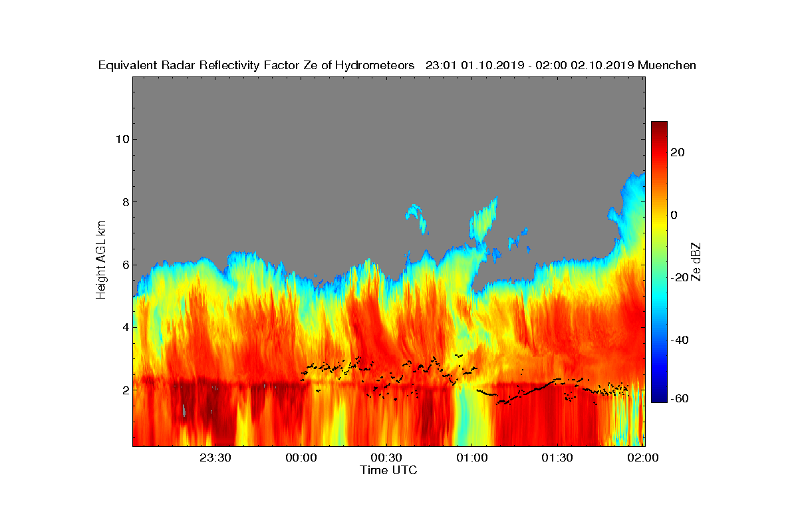Screen dimensions: 798x532
Task: Click the height tick label 8
Action: (x=124, y=202)
